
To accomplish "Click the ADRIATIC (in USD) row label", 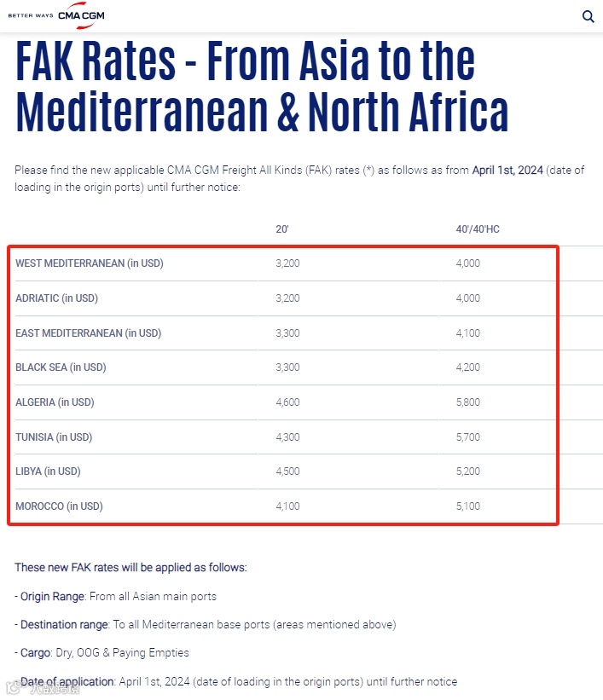I will point(57,298).
